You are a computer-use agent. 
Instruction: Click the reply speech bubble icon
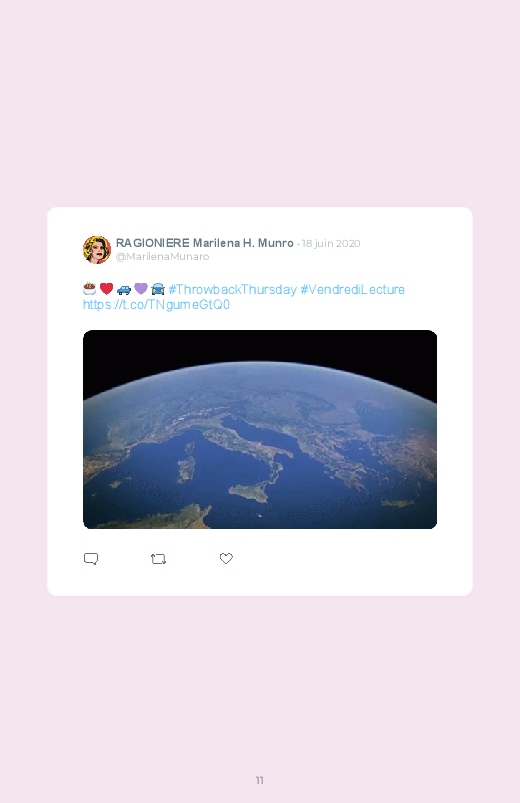pyautogui.click(x=91, y=559)
